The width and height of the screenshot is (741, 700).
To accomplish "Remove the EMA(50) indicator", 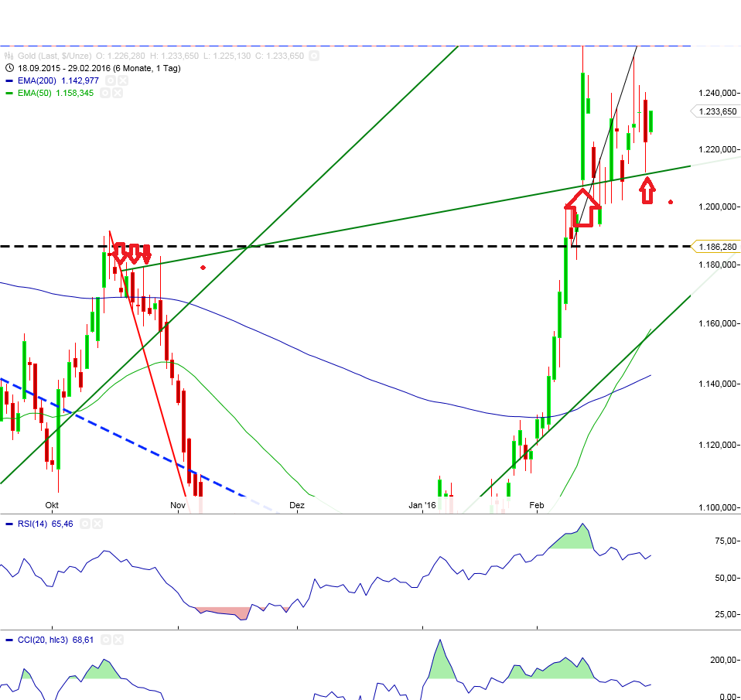I will click(x=118, y=93).
